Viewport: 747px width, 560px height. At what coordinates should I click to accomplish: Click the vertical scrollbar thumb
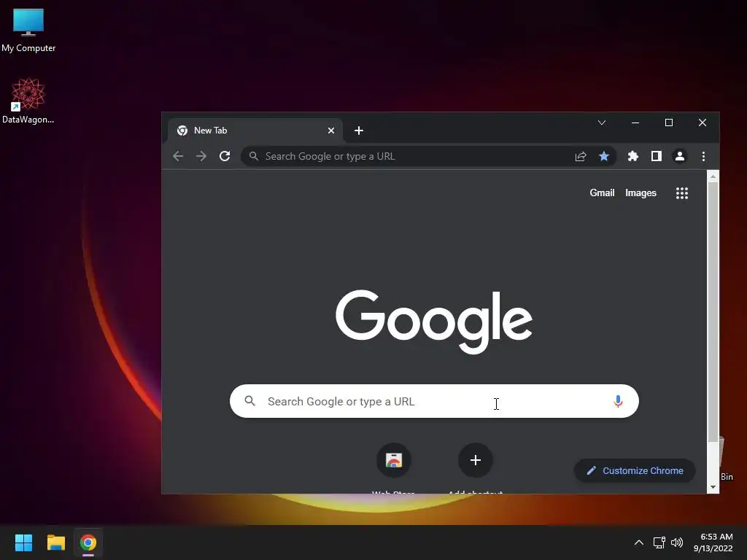click(713, 312)
